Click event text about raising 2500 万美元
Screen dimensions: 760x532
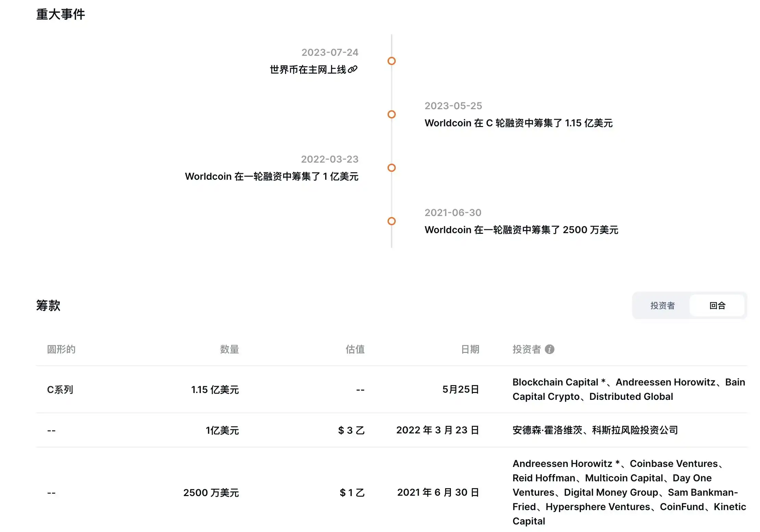click(x=521, y=230)
